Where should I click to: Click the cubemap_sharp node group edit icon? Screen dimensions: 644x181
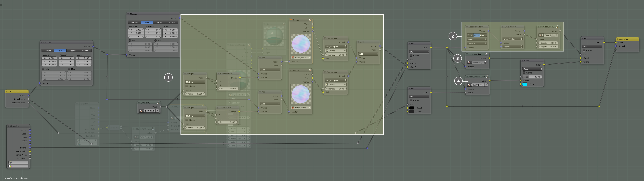[487, 54]
